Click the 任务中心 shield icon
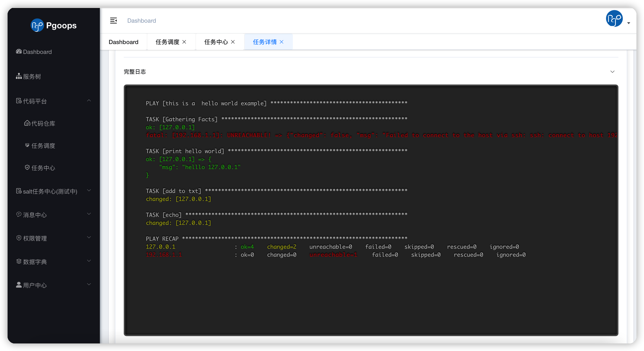Screen dimensions: 644x351 coord(27,167)
